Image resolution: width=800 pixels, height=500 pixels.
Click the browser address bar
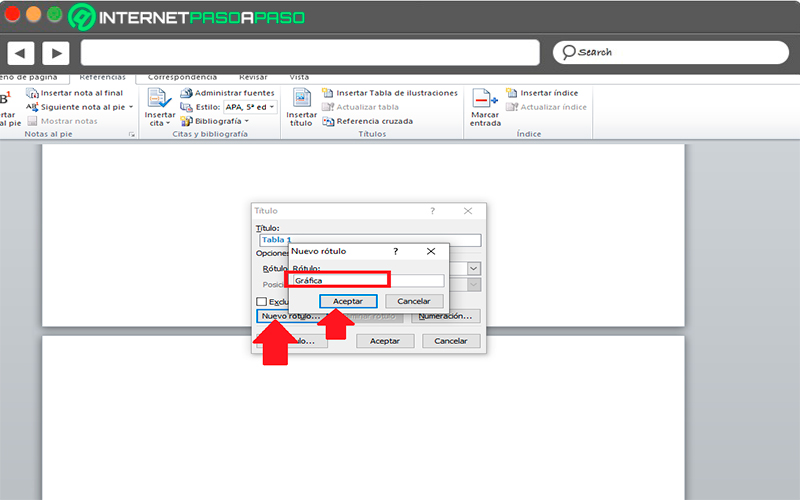point(310,53)
